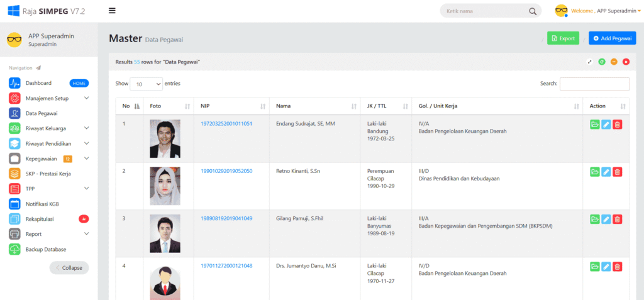Open Dashboard in the sidebar
The image size is (644, 300).
(x=39, y=83)
